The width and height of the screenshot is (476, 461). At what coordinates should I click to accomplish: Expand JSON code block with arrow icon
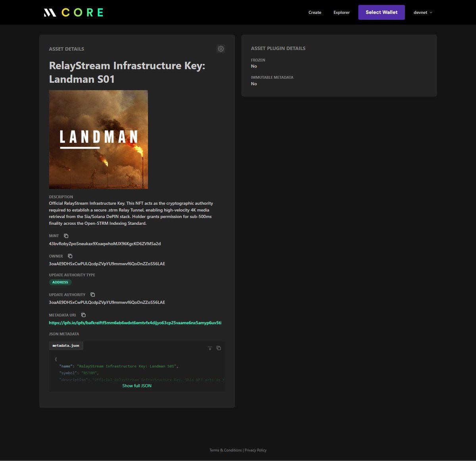click(x=210, y=348)
